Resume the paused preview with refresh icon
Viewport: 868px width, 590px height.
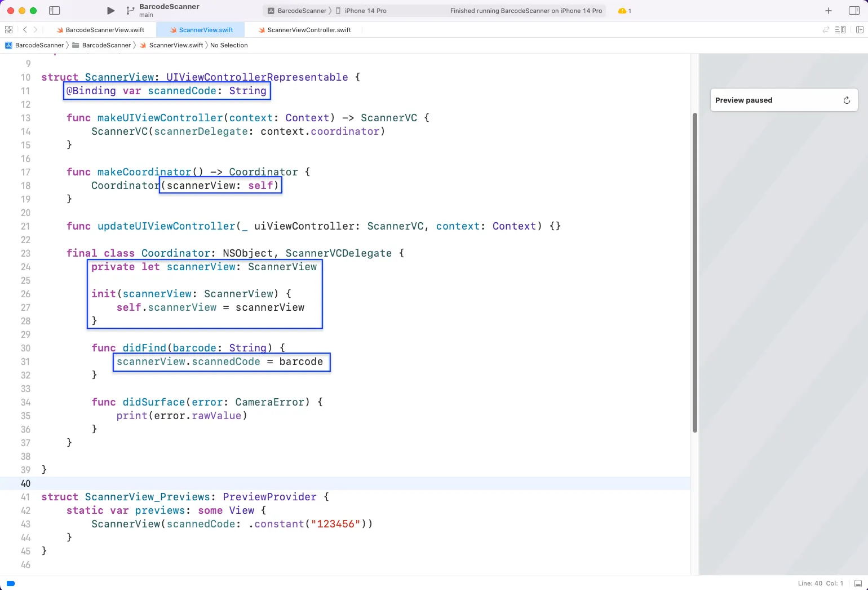tap(847, 100)
